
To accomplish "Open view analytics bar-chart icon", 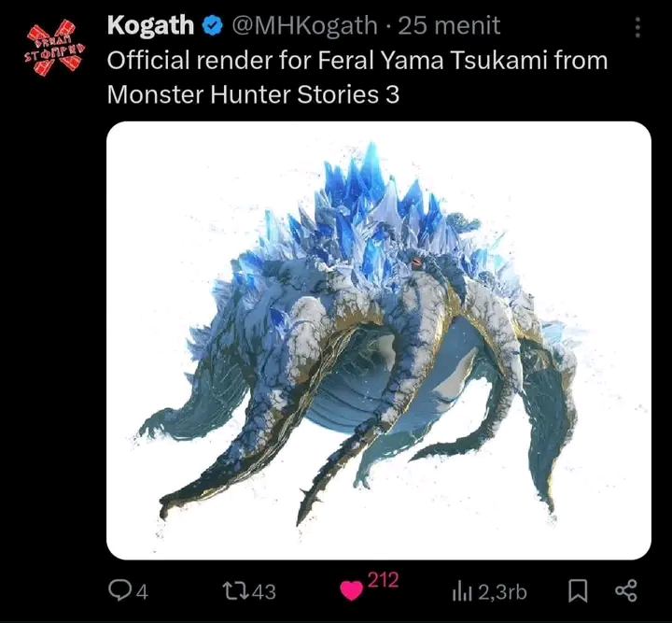I will pyautogui.click(x=462, y=591).
